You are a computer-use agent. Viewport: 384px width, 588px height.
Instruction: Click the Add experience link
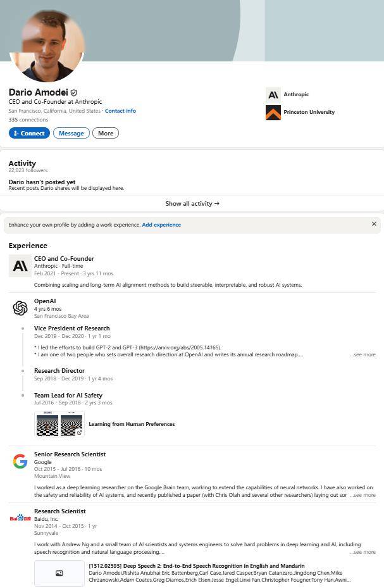coord(161,225)
